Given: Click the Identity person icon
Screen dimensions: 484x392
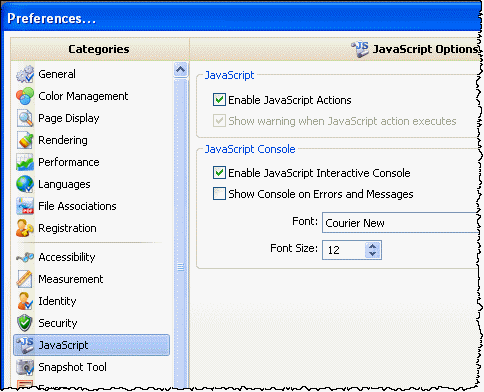Looking at the screenshot, I should (x=25, y=301).
